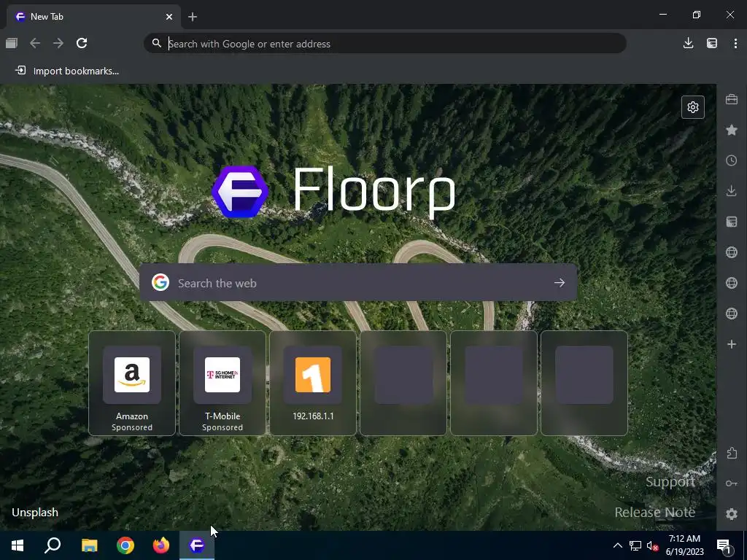747x560 pixels.
Task: Open the muted volume icon in the tray
Action: (652, 545)
